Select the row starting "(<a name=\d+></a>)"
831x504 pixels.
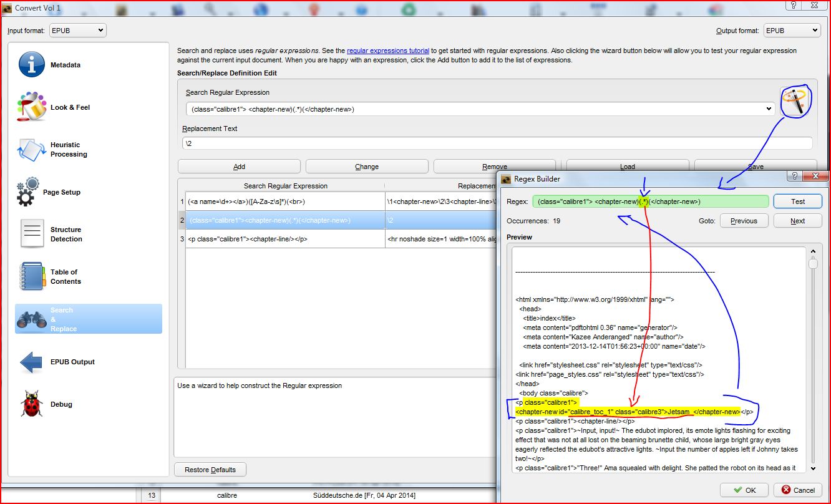[x=285, y=201]
